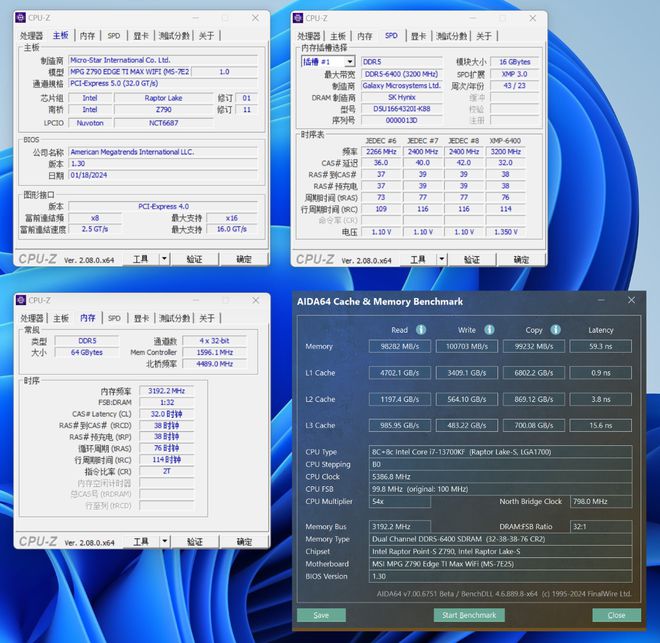Switch to 处理器 tab in motherboard CPU-Z window
The width and height of the screenshot is (660, 643).
[32, 36]
